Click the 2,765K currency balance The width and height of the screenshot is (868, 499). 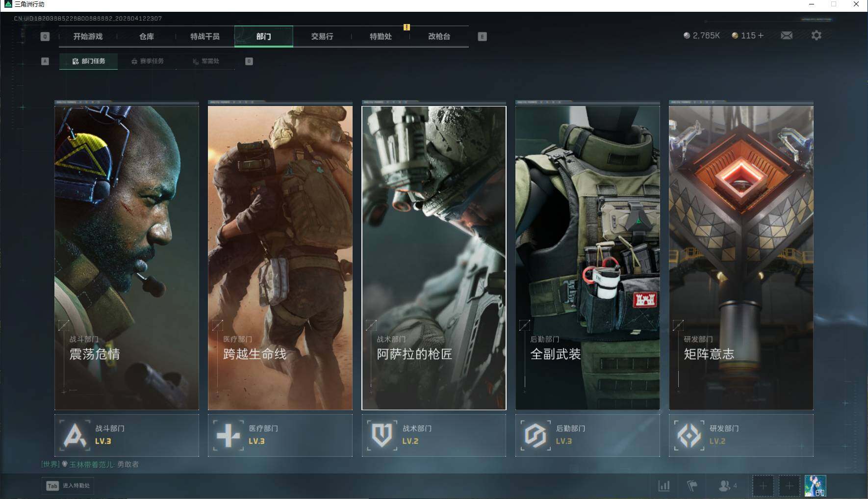[x=702, y=35]
